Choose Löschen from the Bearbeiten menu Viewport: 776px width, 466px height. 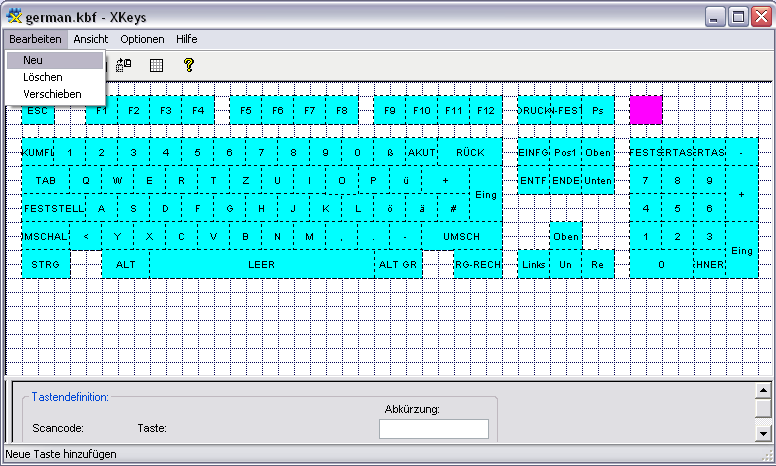[x=55, y=77]
